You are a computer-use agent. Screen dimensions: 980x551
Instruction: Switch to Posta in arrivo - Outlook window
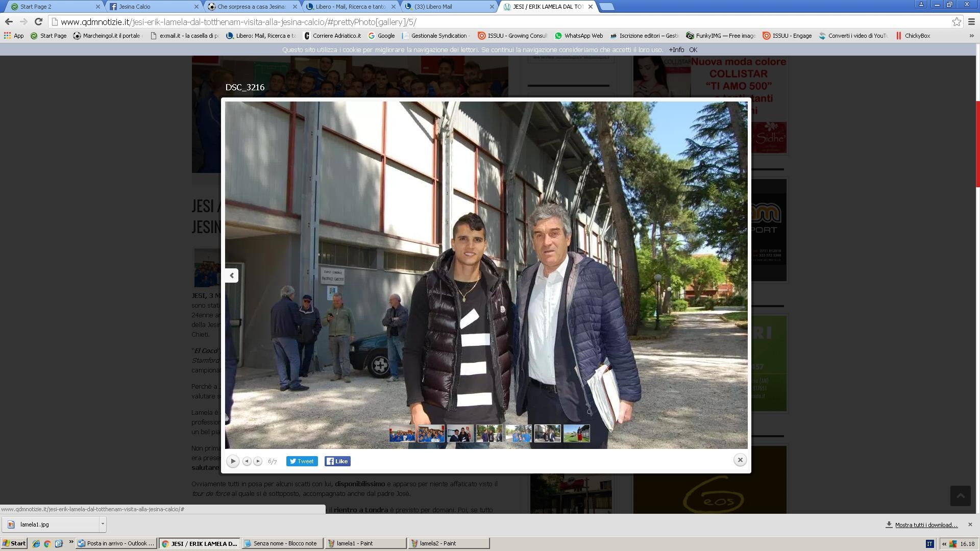pos(116,543)
